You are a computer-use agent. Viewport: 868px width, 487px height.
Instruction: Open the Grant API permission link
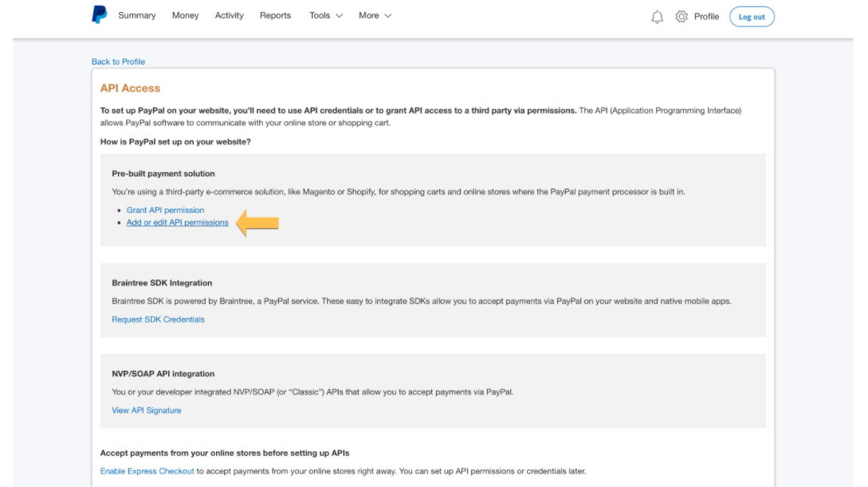(165, 210)
